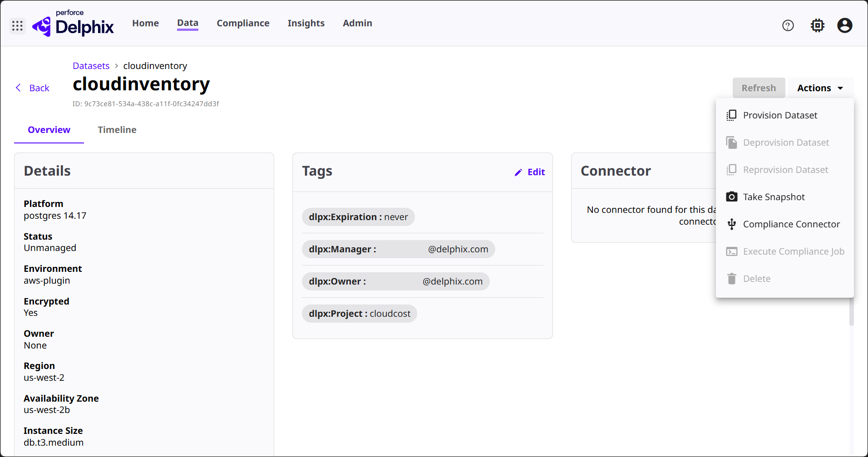The width and height of the screenshot is (868, 457).
Task: Go to Insights in top navigation
Action: 306,23
